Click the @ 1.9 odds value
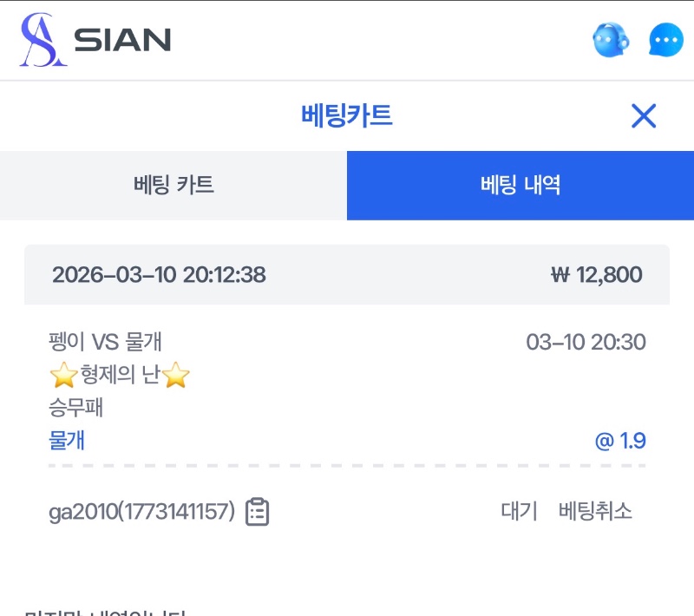This screenshot has height=616, width=694. (620, 441)
